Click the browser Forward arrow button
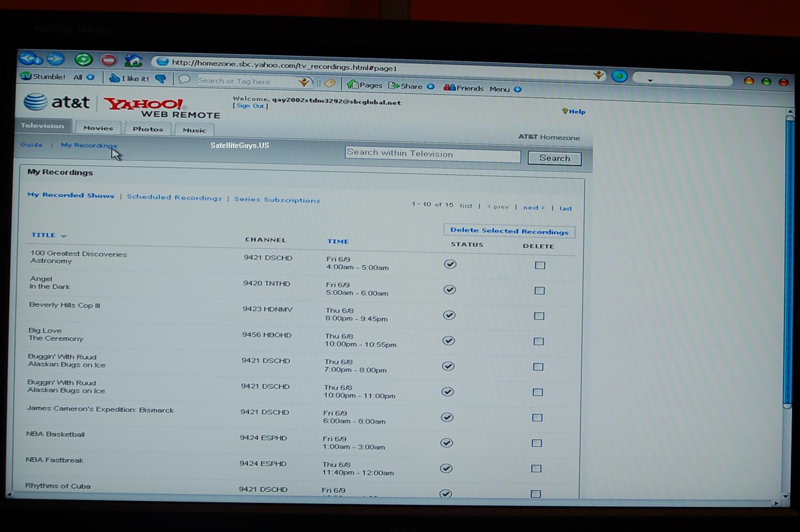This screenshot has width=800, height=532. pos(56,59)
